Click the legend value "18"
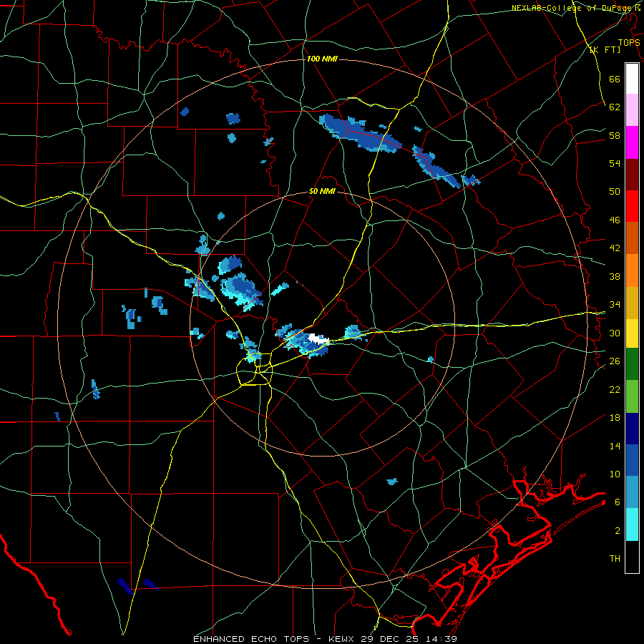The width and height of the screenshot is (644, 644). (615, 417)
